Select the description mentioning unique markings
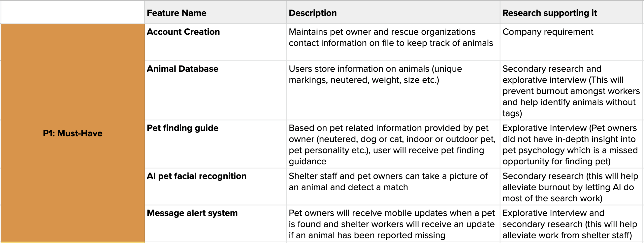644x243 pixels. (x=393, y=90)
